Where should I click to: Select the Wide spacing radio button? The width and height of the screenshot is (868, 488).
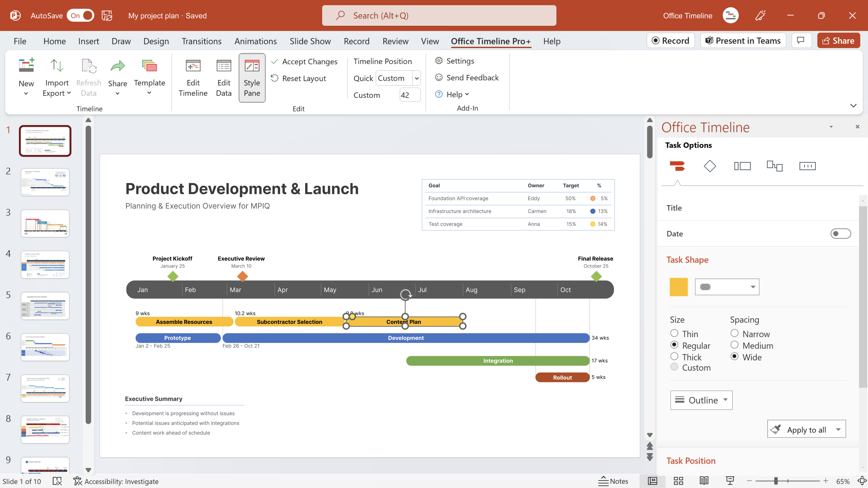coord(734,356)
